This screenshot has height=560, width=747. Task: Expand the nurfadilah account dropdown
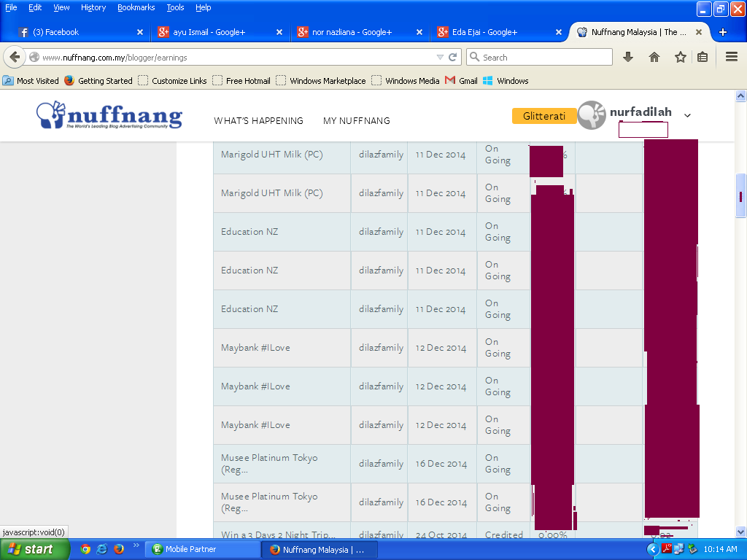(687, 115)
